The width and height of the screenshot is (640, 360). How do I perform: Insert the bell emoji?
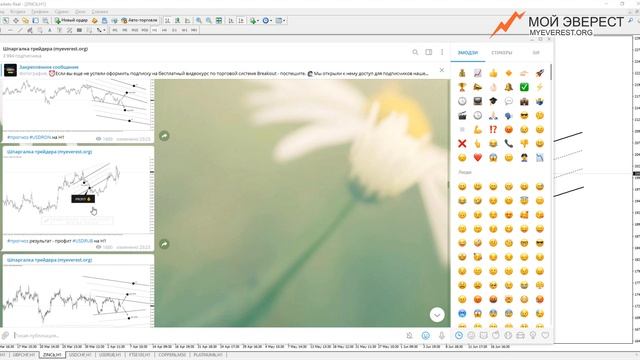click(x=509, y=87)
